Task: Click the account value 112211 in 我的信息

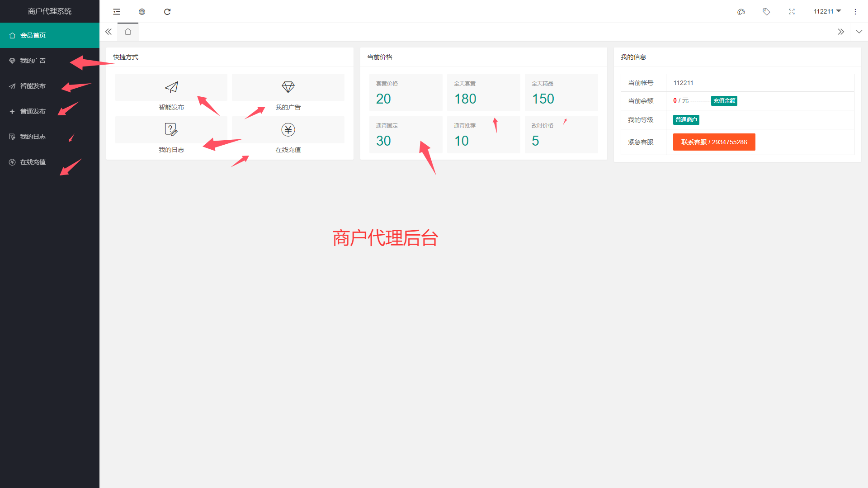Action: (x=683, y=83)
